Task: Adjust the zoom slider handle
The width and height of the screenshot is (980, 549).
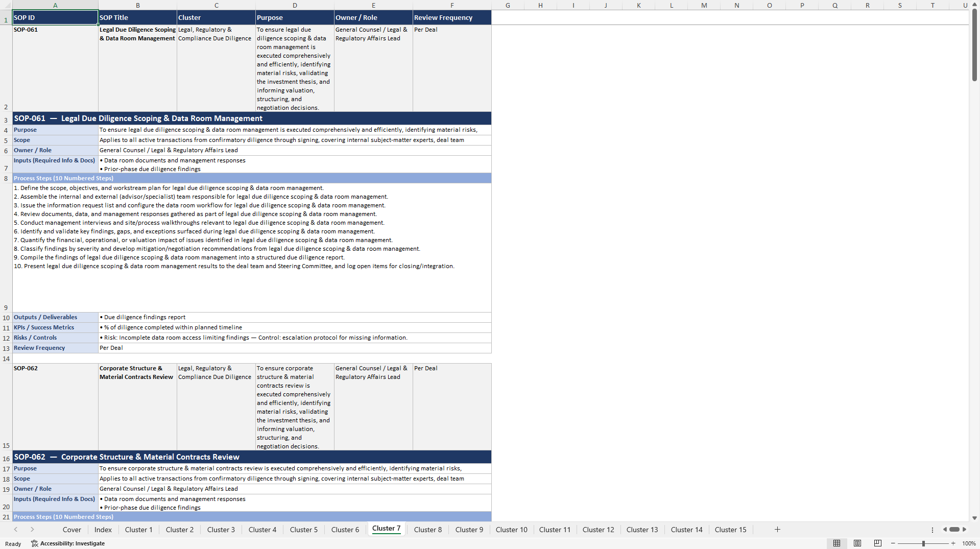Action: pyautogui.click(x=923, y=543)
